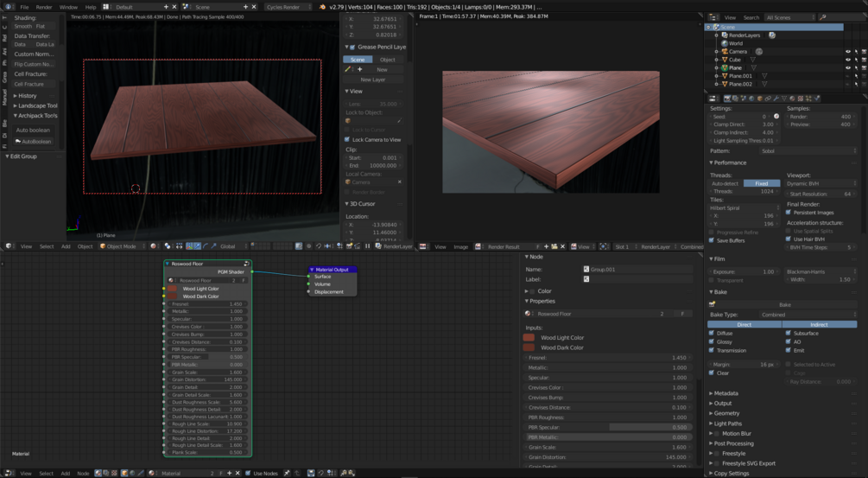Image resolution: width=868 pixels, height=478 pixels.
Task: Click the World icon in outliner
Action: point(724,43)
